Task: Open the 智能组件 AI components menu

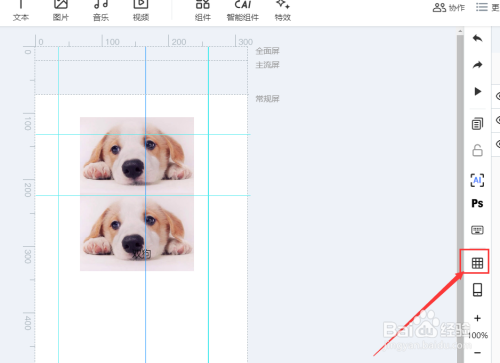Action: [243, 11]
